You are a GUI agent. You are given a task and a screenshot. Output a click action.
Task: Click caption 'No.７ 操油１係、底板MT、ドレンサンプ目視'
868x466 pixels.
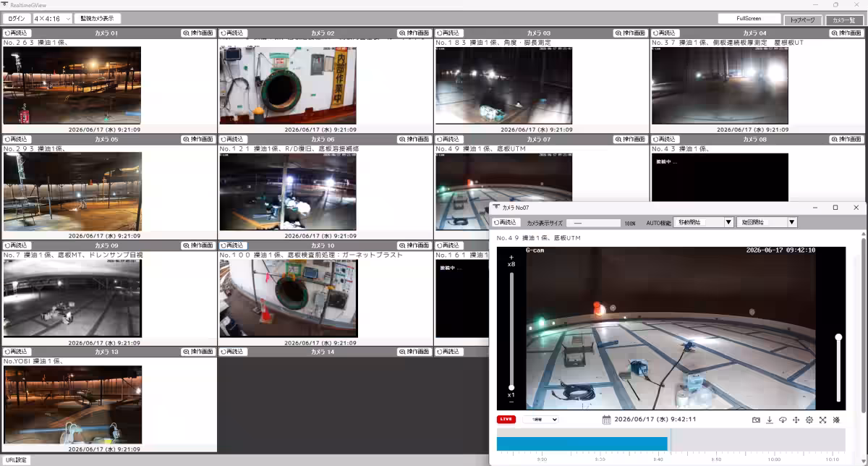tap(73, 255)
